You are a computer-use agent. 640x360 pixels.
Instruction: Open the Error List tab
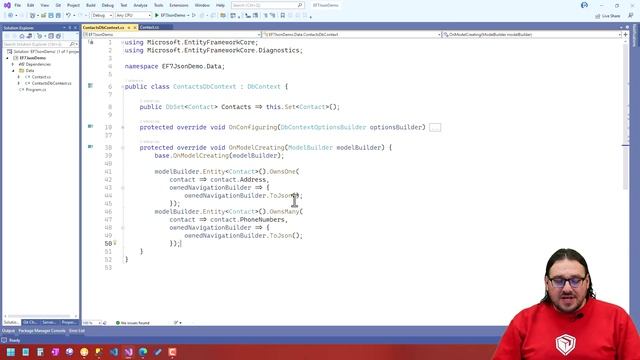77,331
